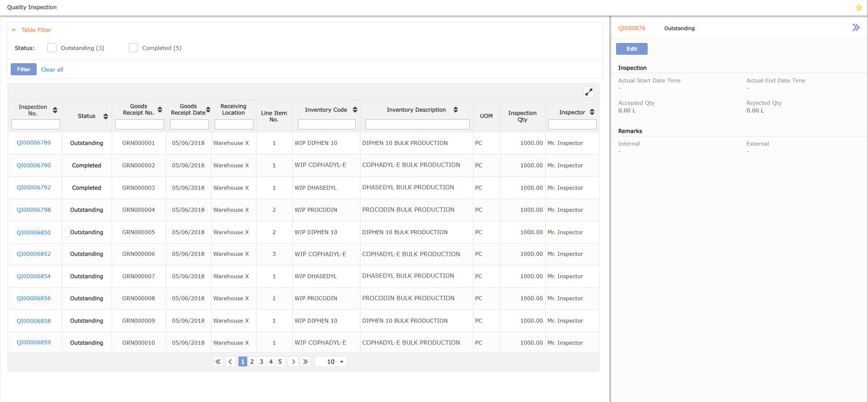Go to next page arrow
Screen dimensions: 868x402
click(x=293, y=362)
